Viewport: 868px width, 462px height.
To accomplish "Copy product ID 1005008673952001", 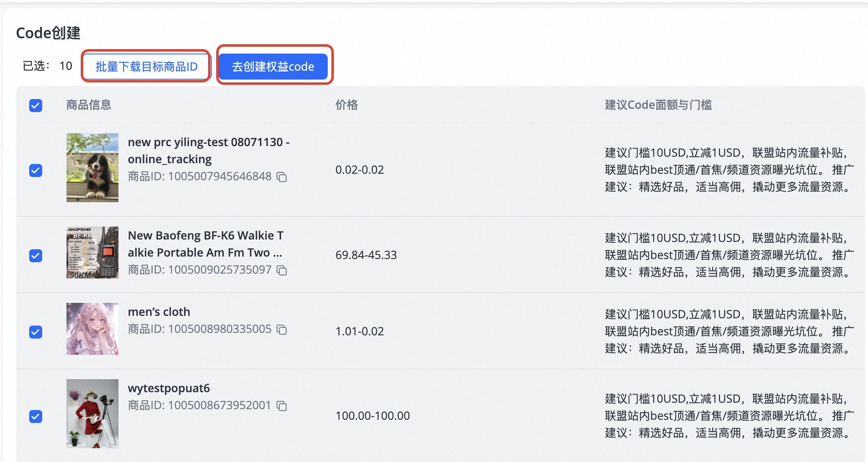I will [x=281, y=406].
